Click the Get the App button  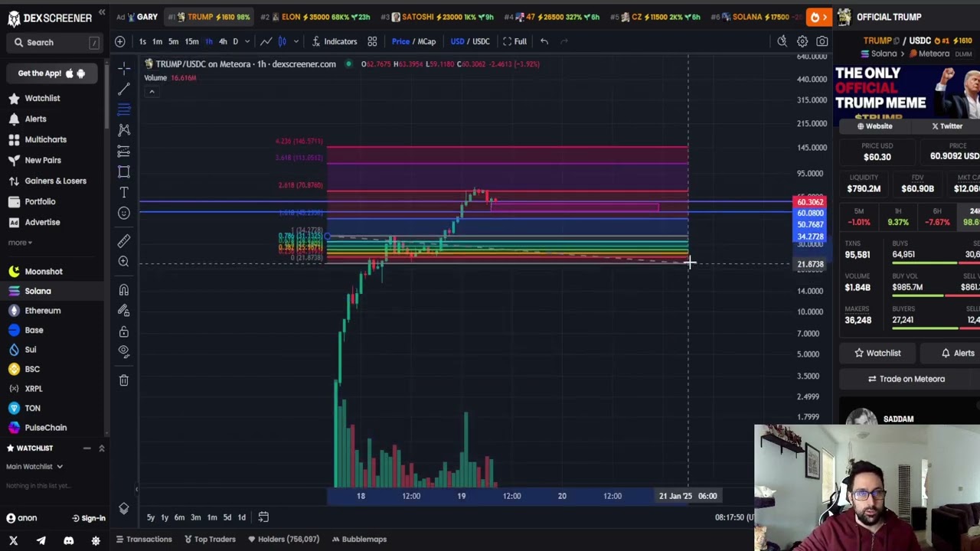(x=52, y=73)
